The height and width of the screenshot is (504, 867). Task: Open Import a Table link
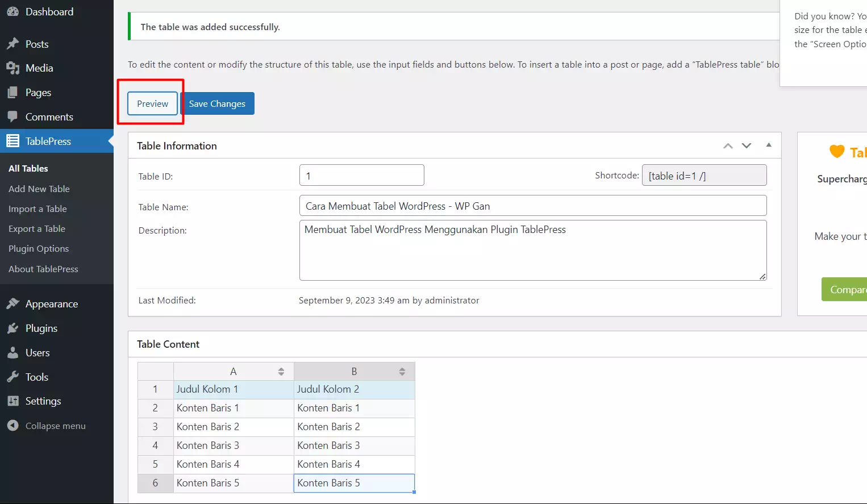click(x=37, y=209)
